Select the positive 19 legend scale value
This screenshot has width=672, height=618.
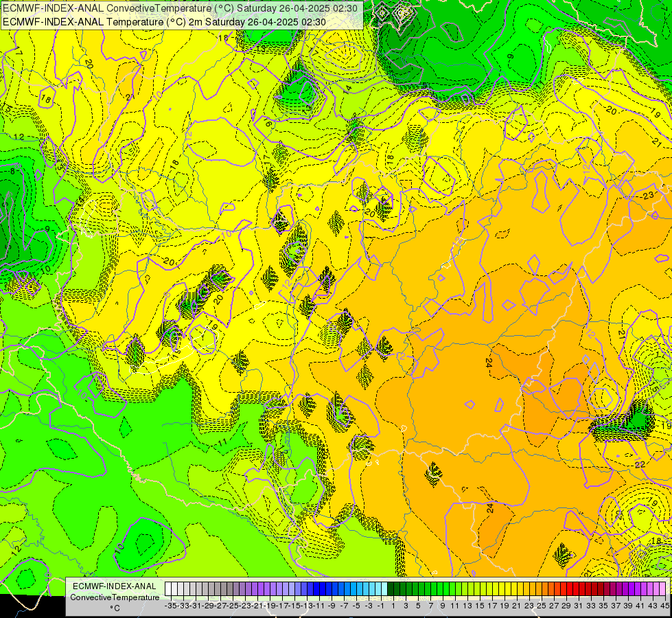coord(505,606)
